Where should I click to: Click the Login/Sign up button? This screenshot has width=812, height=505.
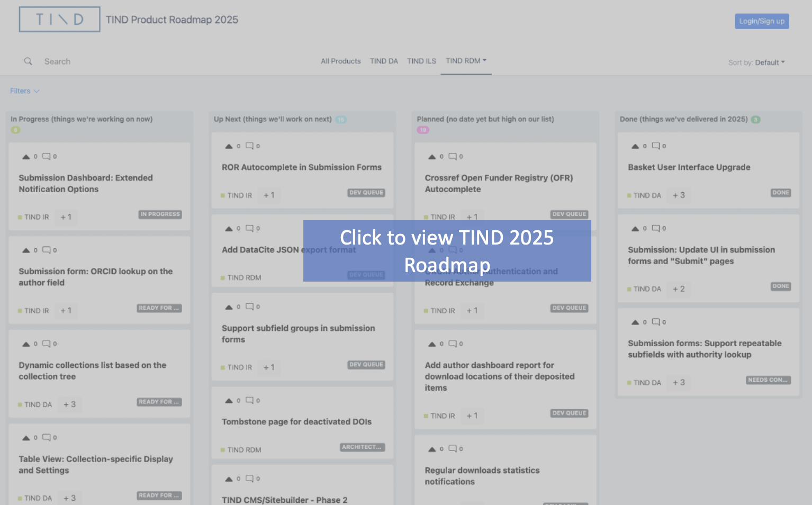coord(762,21)
